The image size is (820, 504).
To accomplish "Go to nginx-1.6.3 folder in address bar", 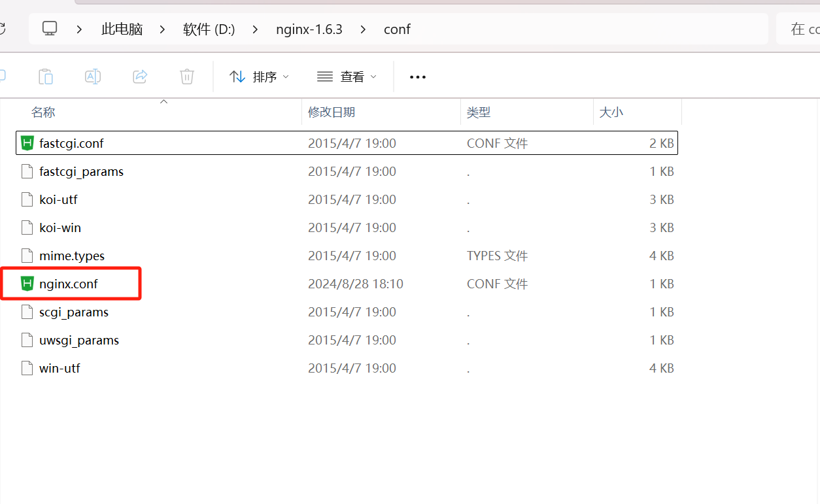I will [x=309, y=29].
